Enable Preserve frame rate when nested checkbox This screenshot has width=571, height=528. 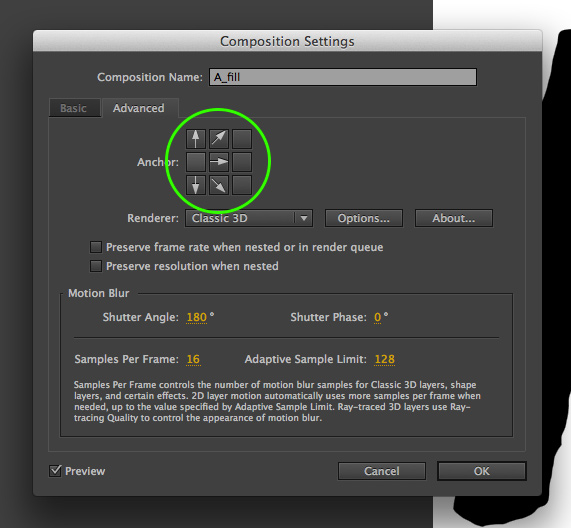coord(96,247)
